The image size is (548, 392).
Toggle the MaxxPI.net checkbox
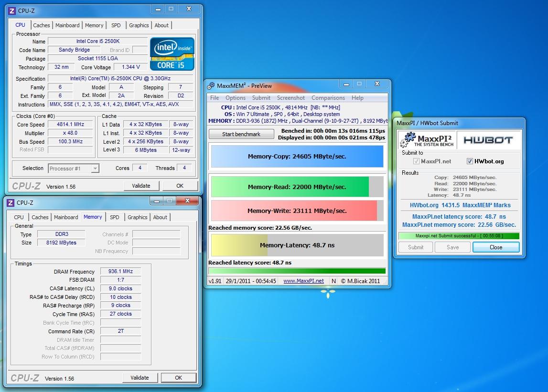(416, 161)
